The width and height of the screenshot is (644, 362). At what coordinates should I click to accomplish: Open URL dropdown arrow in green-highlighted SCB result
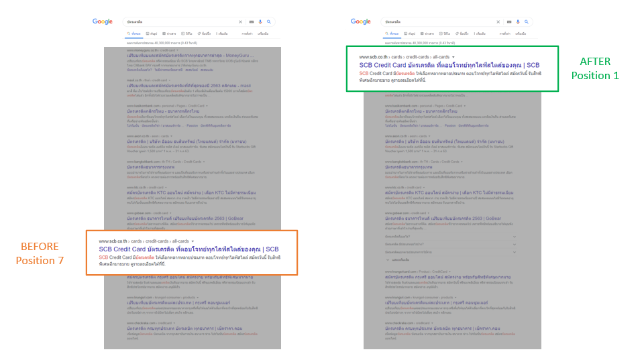coord(453,57)
